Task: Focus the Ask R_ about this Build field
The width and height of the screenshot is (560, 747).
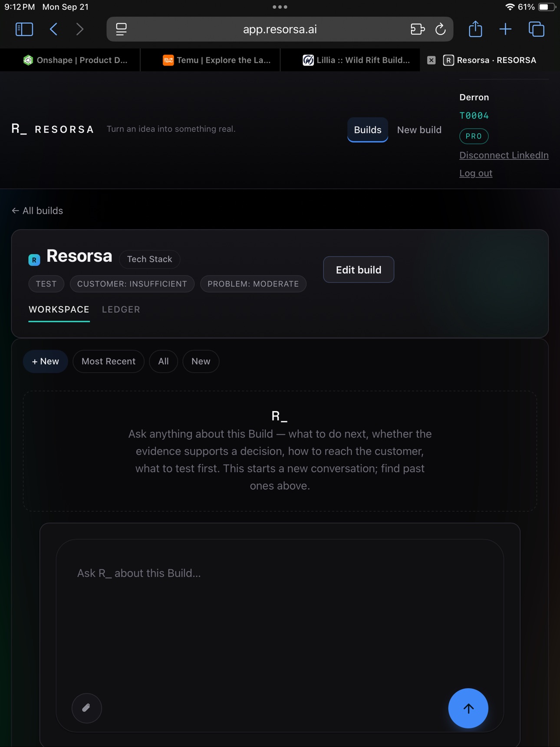Action: [280, 635]
